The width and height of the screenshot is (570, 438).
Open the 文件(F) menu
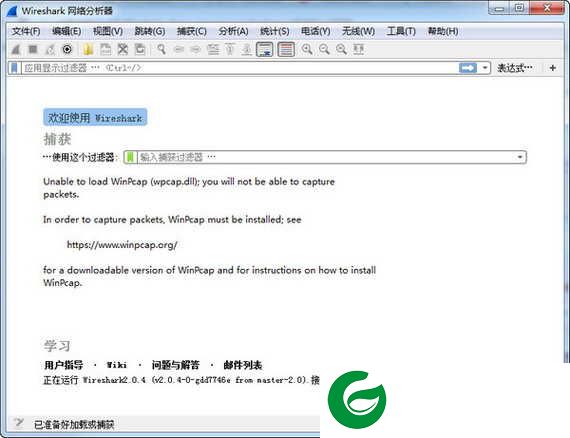click(26, 31)
